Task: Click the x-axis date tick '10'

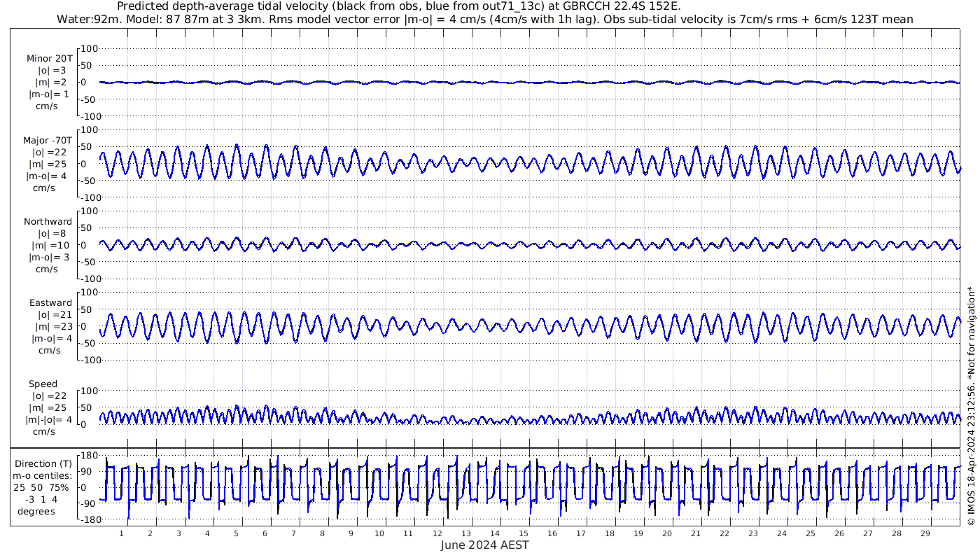Action: pos(379,533)
